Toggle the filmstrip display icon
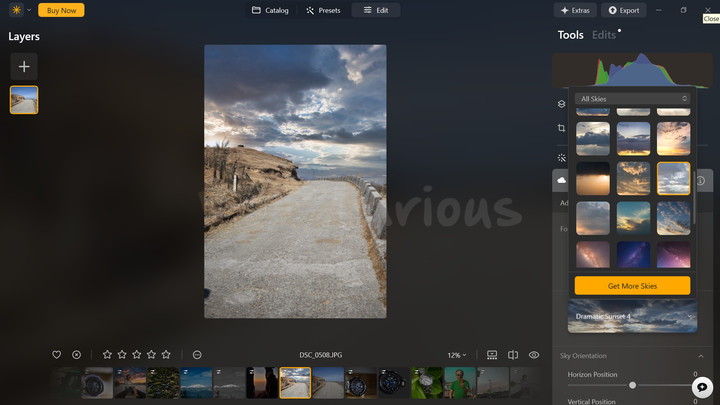Image resolution: width=720 pixels, height=405 pixels. click(492, 354)
